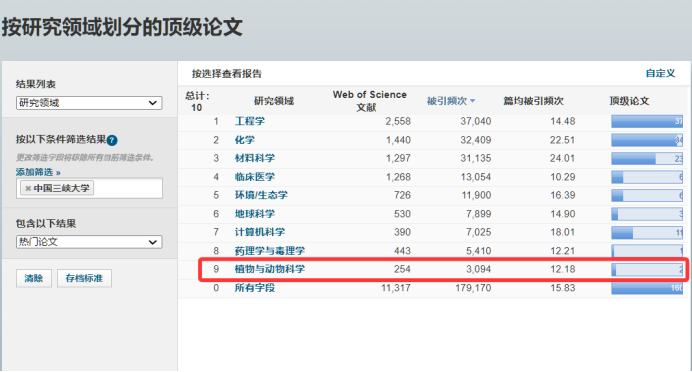Image resolution: width=692 pixels, height=372 pixels.
Task: Remove the 中国三峡大学 filter tag
Action: 28,188
